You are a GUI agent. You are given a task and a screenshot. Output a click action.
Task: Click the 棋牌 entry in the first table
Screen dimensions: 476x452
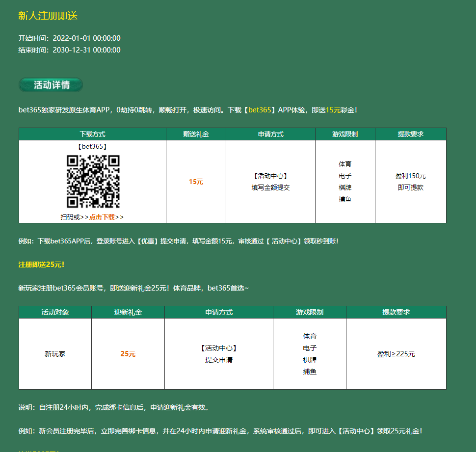pyautogui.click(x=345, y=187)
